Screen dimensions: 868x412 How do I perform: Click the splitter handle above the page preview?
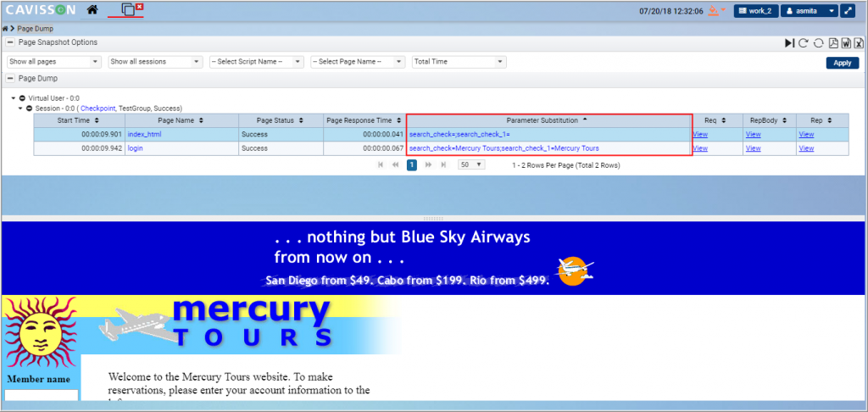tap(433, 218)
